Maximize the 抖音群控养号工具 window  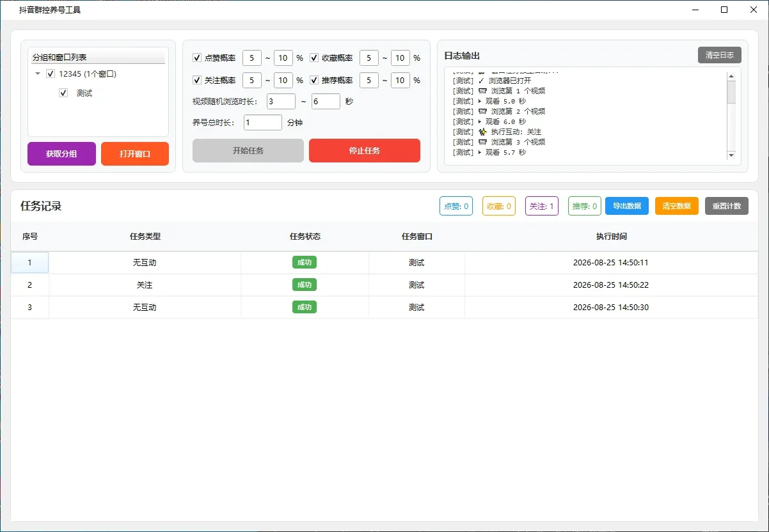(724, 10)
